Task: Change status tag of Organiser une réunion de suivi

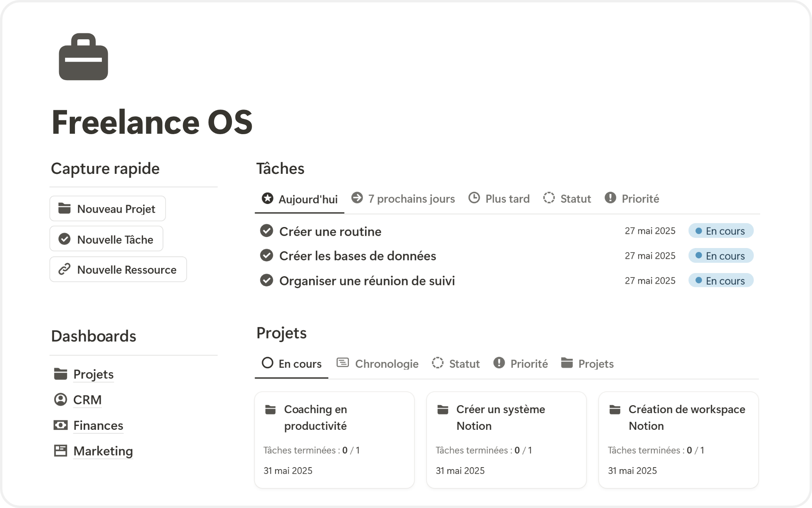Action: (720, 281)
